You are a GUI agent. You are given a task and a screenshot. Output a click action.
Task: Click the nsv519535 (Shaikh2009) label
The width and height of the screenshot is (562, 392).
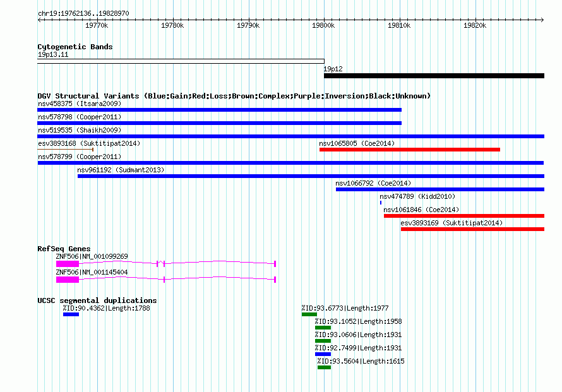[x=80, y=130]
